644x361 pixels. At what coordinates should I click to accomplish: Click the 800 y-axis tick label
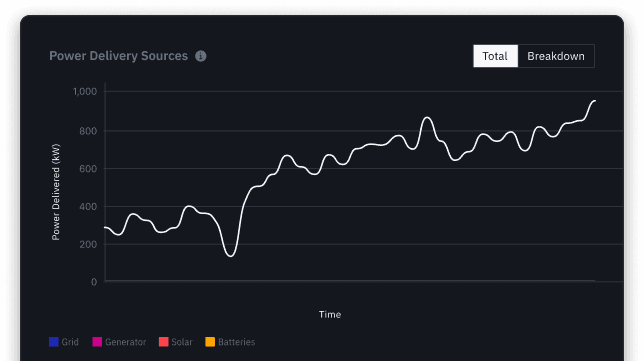click(88, 131)
